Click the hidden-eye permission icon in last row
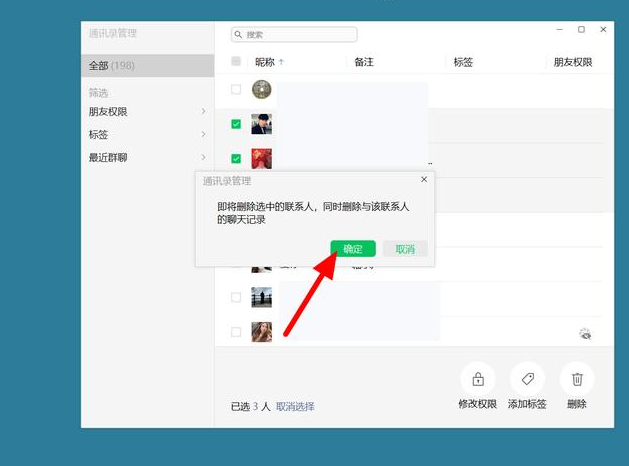629x466 pixels. click(x=585, y=334)
